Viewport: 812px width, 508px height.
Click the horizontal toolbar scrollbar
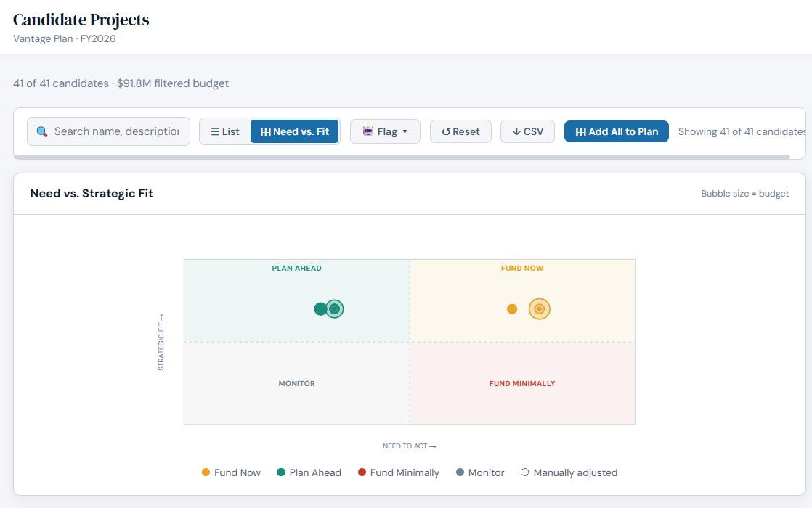click(402, 157)
